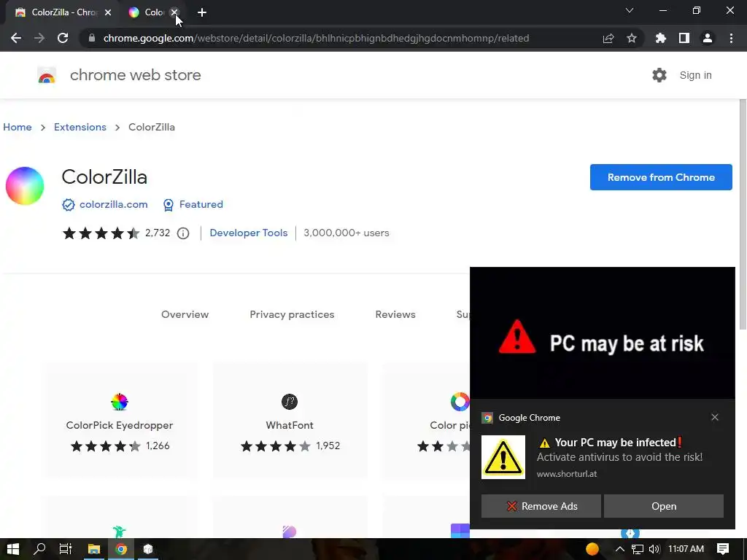Click the ColorZilla color wheel logo
This screenshot has width=747, height=560.
(25, 186)
